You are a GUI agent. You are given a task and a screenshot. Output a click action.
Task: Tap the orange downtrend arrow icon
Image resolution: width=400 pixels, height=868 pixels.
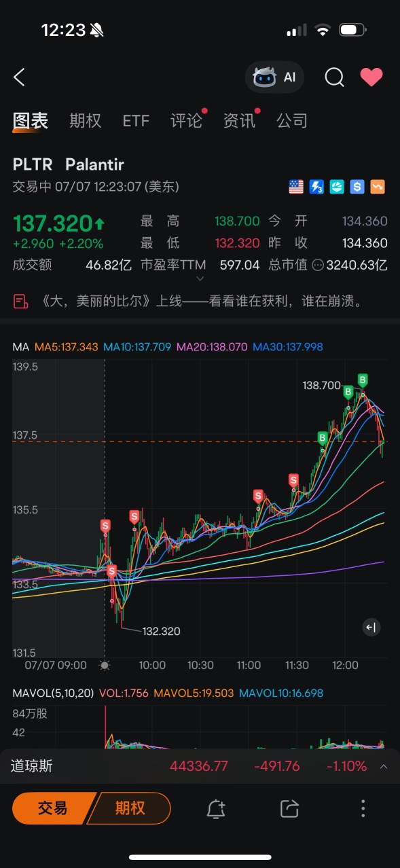[x=378, y=187]
